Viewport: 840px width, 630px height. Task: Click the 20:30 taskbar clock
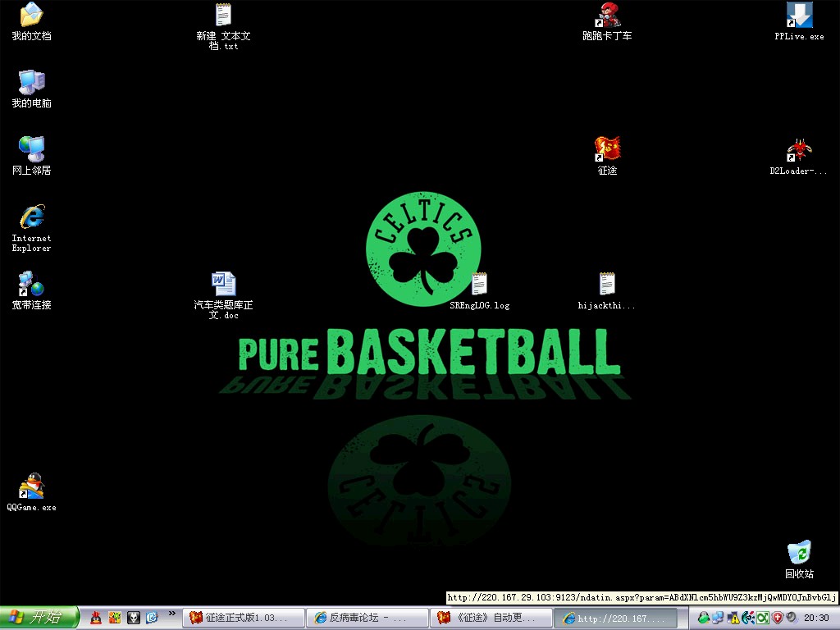[x=816, y=619]
